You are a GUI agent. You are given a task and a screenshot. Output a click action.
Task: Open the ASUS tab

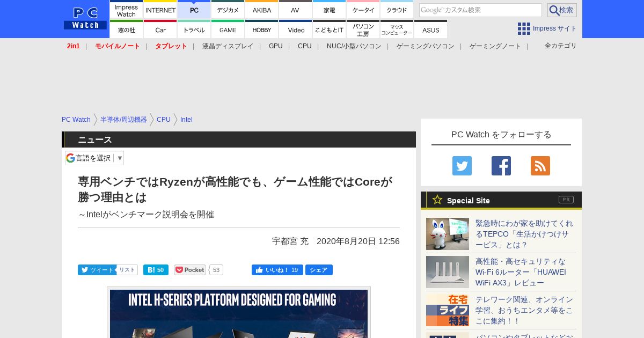(431, 30)
